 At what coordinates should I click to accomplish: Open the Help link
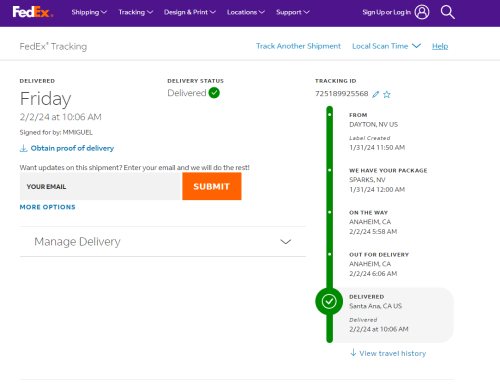[440, 46]
